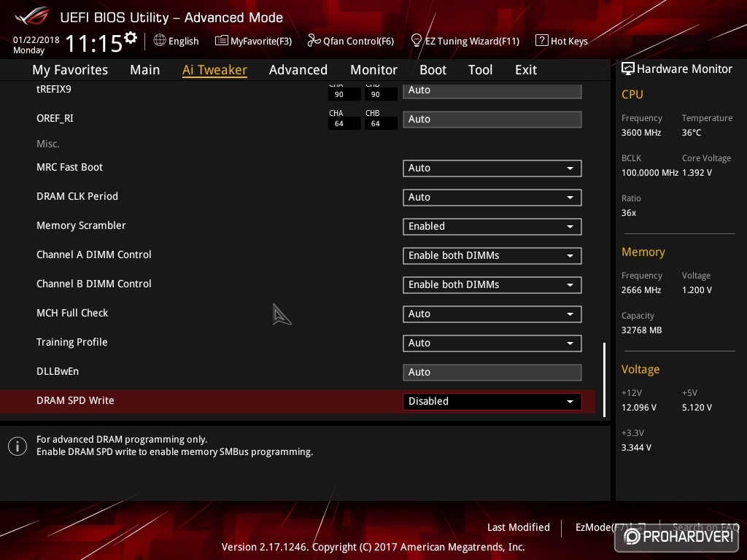Click Qfan Control(F6) text button

click(358, 41)
